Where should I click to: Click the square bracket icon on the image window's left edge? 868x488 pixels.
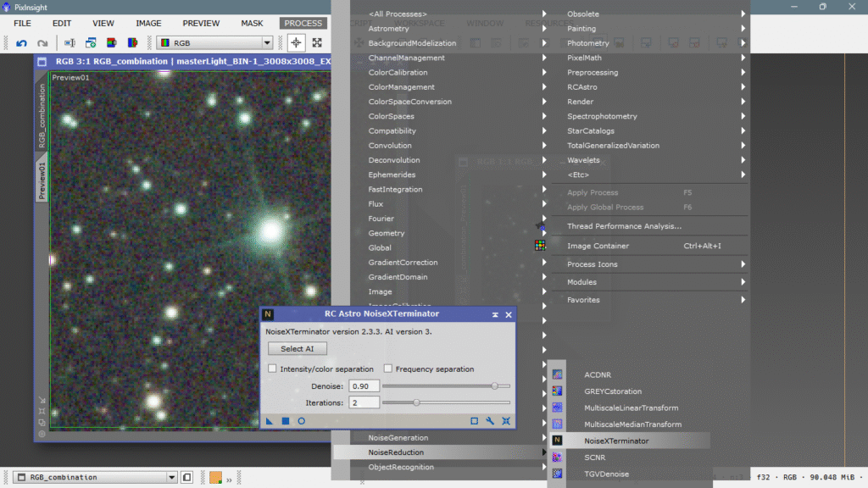42,411
